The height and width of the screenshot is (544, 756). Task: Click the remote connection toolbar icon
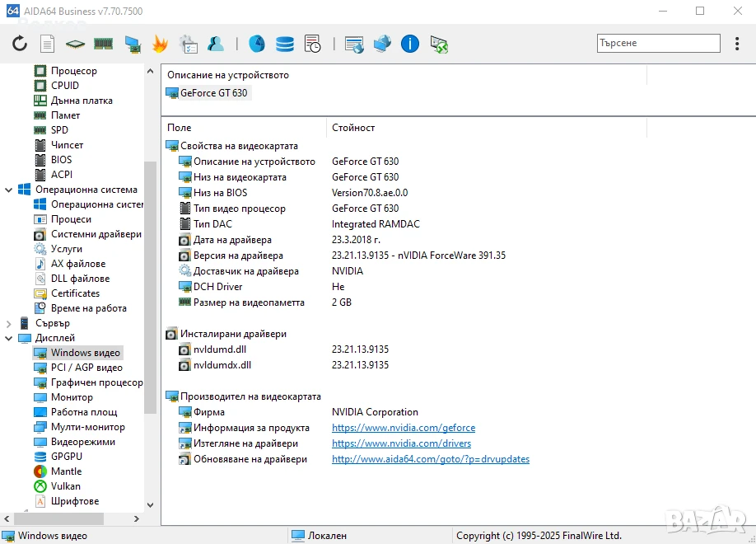(439, 45)
